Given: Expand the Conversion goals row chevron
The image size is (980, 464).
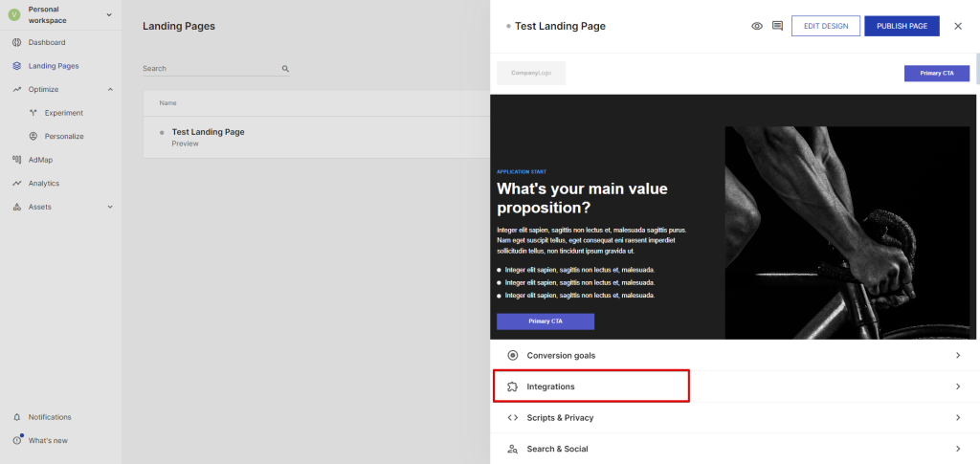Looking at the screenshot, I should coord(957,355).
